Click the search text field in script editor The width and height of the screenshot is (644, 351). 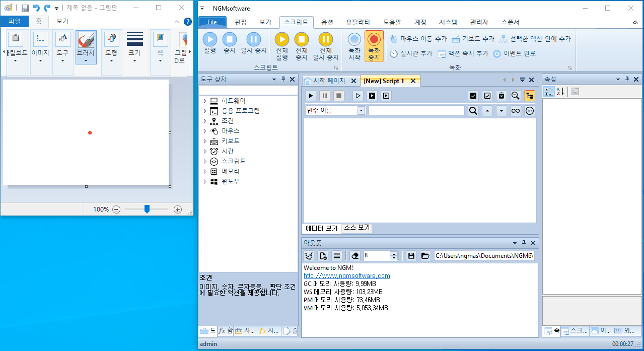click(x=416, y=110)
